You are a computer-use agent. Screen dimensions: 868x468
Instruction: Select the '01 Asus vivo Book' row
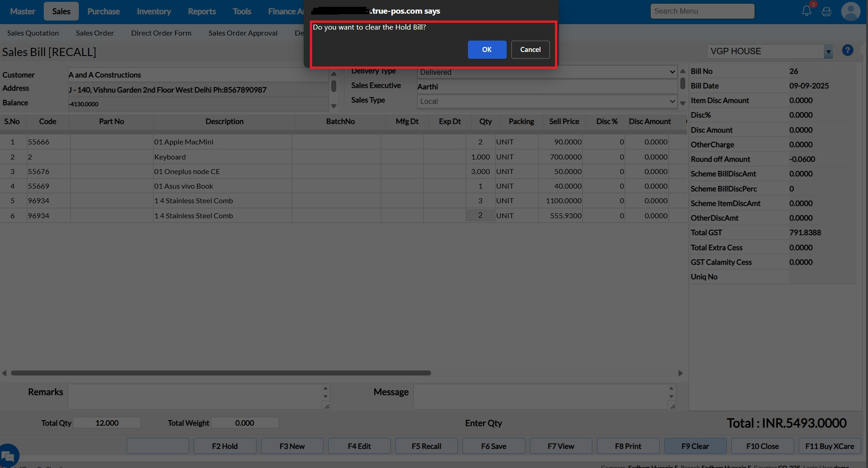[343, 186]
